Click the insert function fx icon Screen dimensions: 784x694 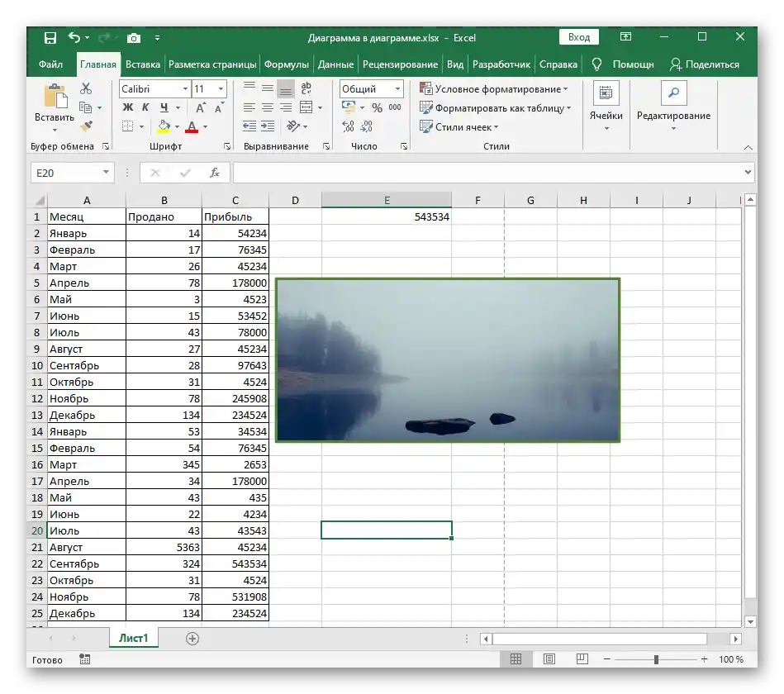point(214,173)
